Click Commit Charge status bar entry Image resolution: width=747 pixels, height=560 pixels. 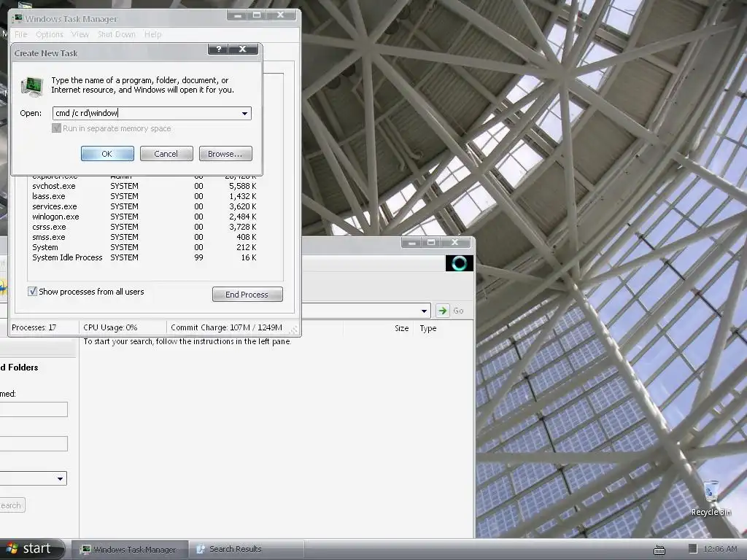coord(226,327)
